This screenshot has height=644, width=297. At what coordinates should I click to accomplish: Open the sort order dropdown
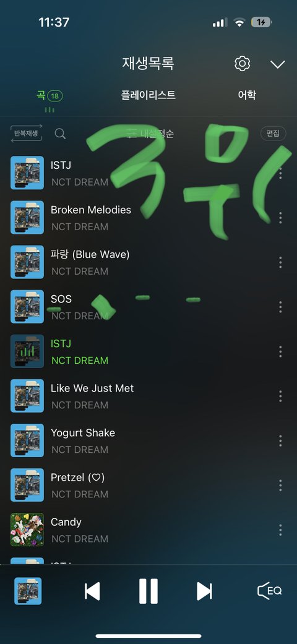[150, 134]
